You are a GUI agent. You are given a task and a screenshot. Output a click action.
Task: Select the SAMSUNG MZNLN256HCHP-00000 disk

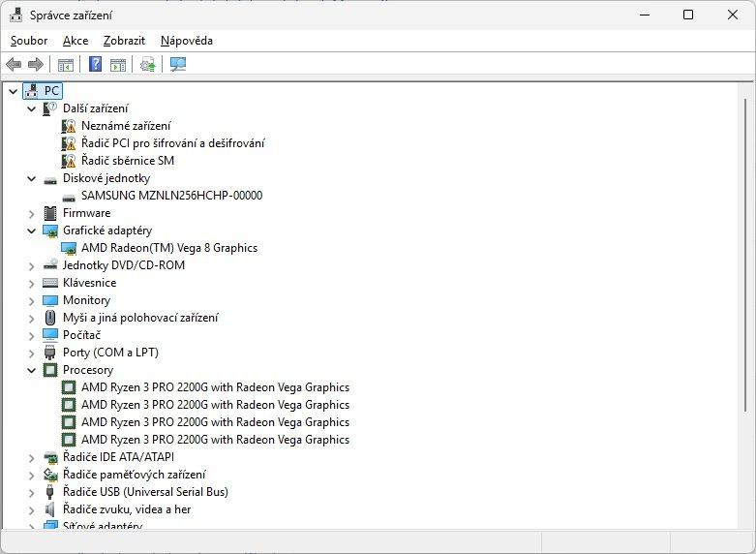tap(171, 196)
